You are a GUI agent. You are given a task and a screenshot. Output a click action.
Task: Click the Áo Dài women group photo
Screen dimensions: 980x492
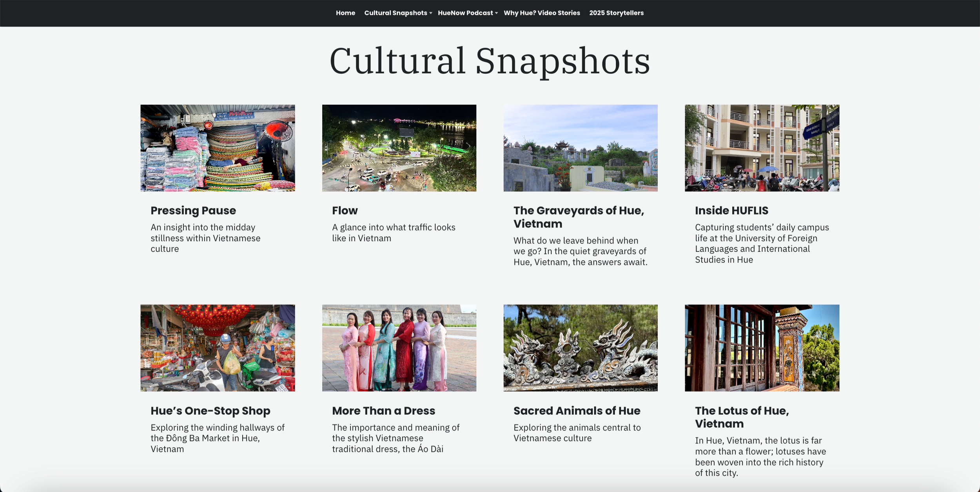pos(399,348)
